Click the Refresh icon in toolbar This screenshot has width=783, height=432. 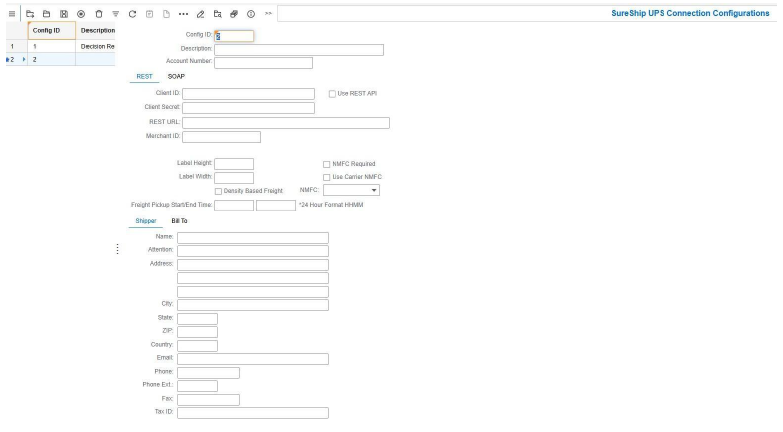(x=132, y=13)
